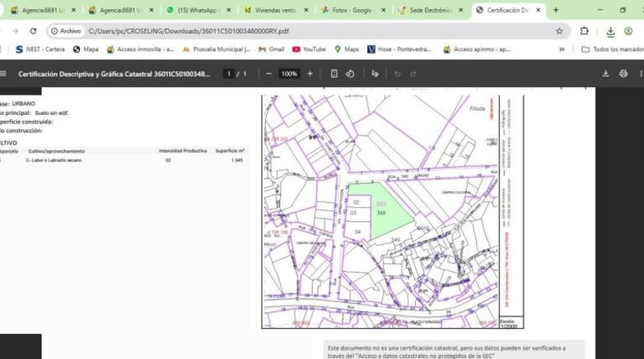
Task: Click the '02' productive intensity value
Action: pos(168,160)
